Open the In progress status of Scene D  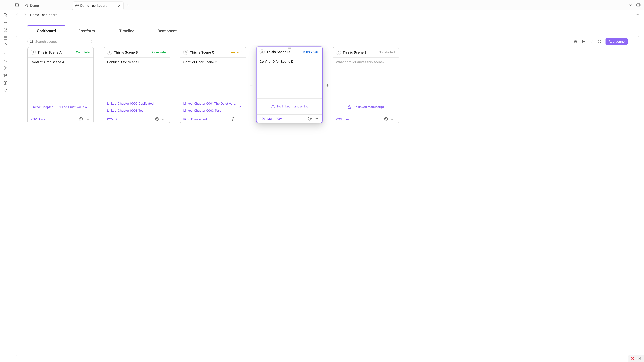[x=310, y=52]
